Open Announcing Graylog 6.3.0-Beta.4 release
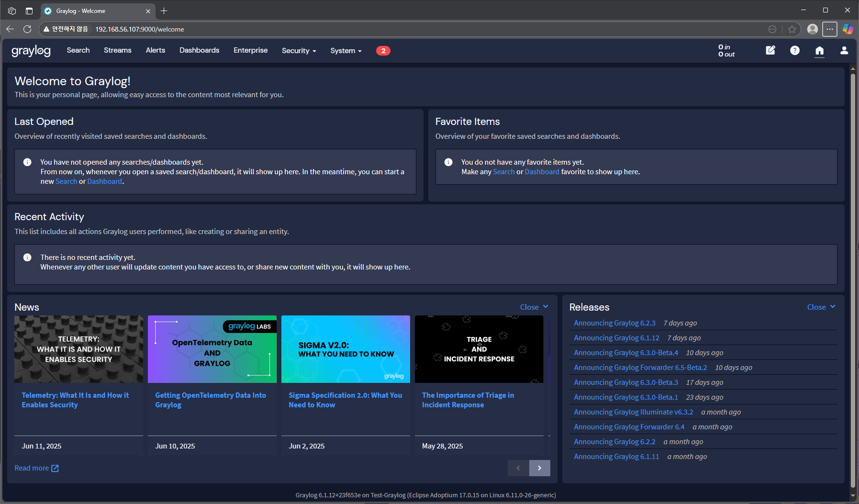 (626, 353)
